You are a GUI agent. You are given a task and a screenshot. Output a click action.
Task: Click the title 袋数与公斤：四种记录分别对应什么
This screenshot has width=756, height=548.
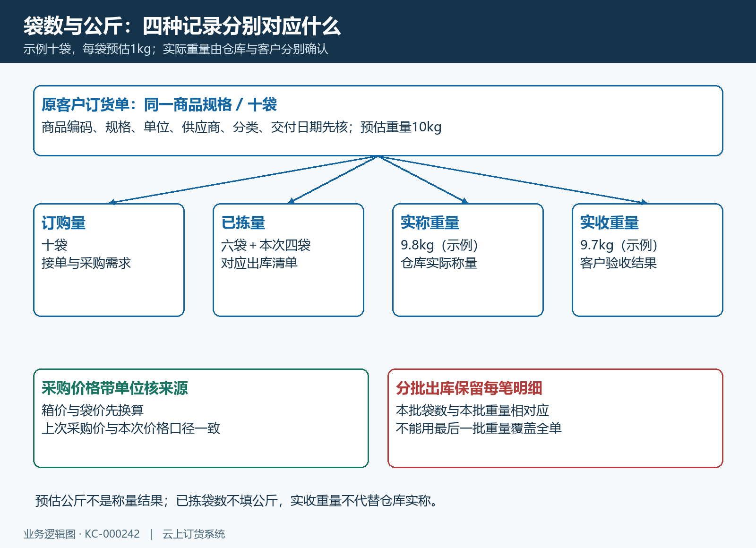point(182,26)
